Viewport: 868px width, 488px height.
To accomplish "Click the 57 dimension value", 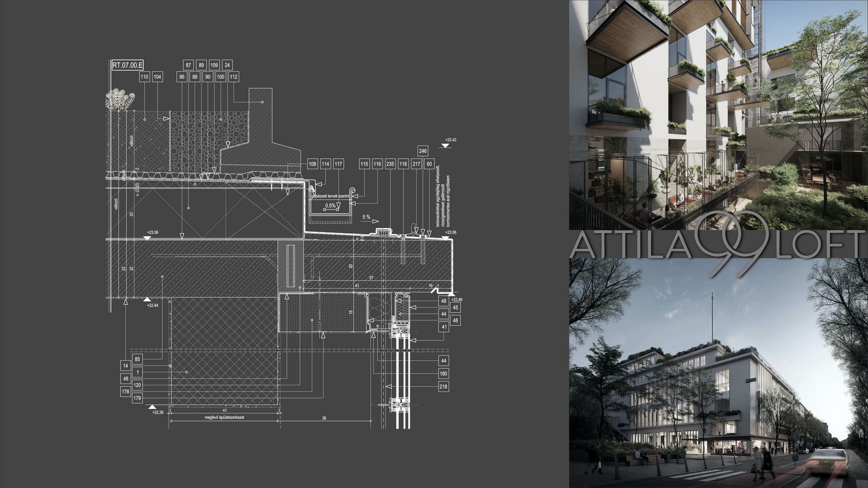I will click(x=371, y=277).
